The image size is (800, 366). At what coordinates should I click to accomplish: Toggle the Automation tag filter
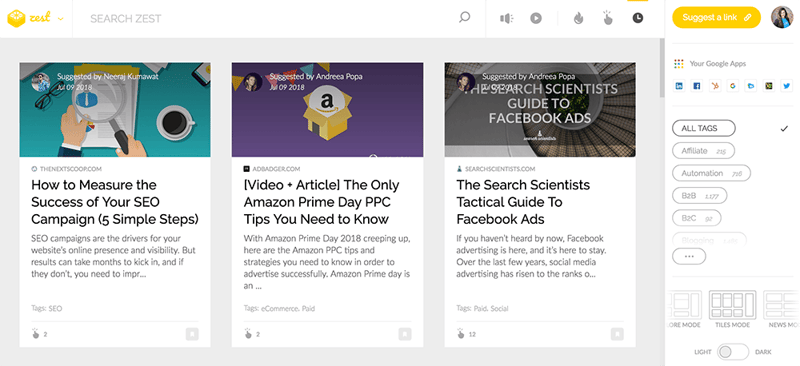(711, 173)
